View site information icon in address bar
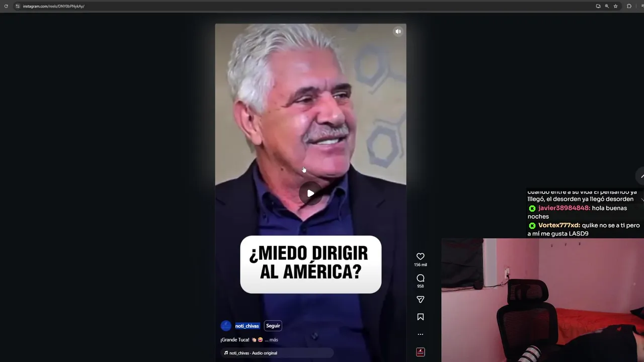The image size is (644, 362). click(17, 6)
